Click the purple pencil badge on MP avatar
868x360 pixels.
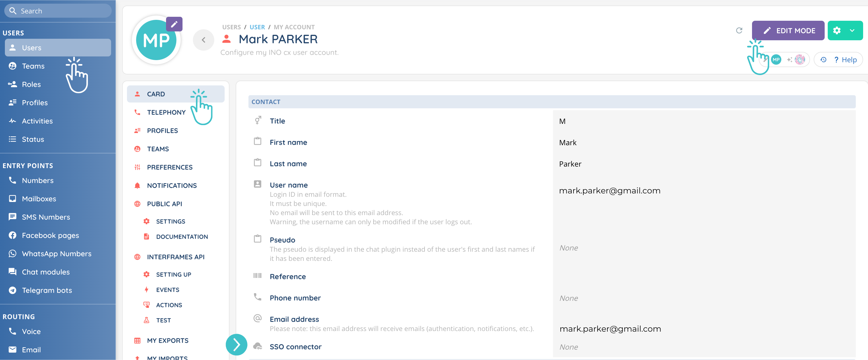point(174,24)
